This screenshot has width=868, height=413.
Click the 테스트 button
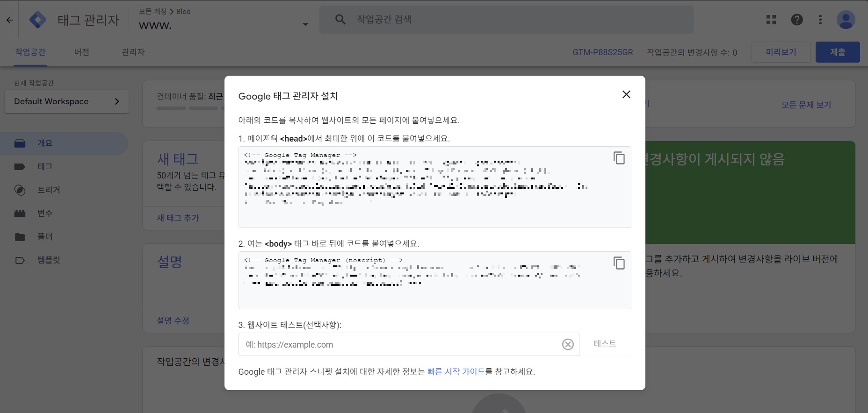605,344
